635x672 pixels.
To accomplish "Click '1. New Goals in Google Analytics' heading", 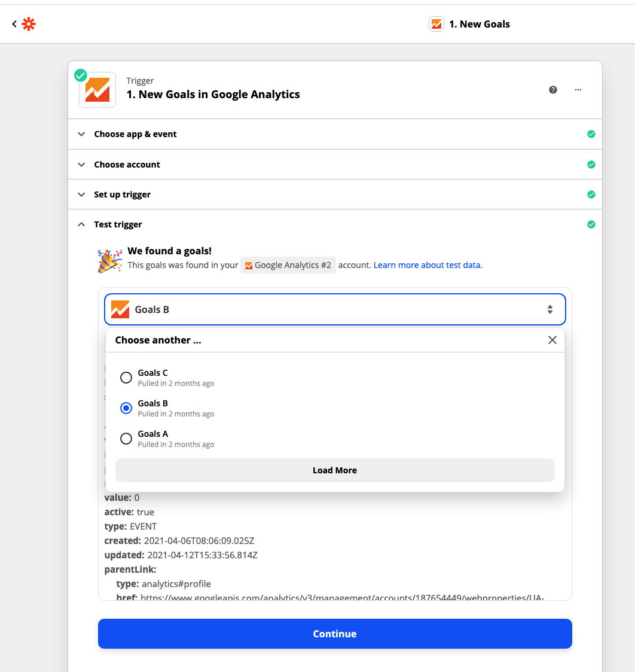I will pos(213,95).
